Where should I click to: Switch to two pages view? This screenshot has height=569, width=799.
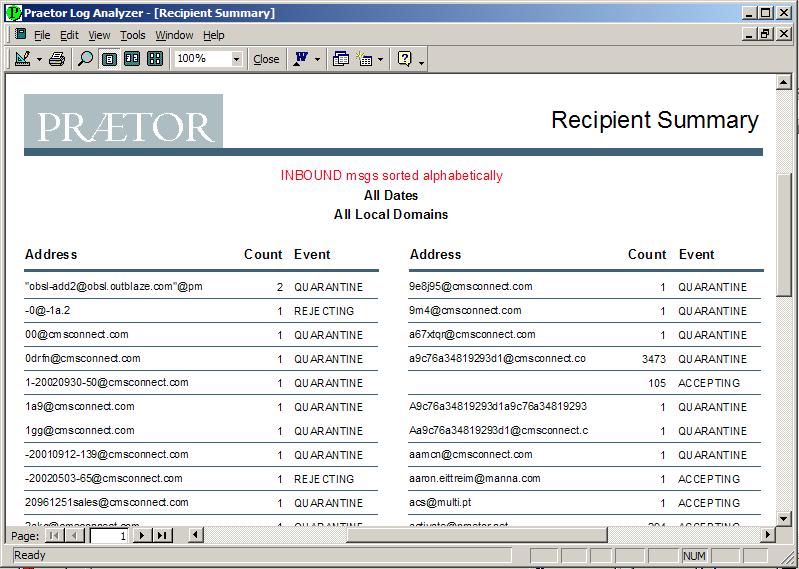point(132,59)
